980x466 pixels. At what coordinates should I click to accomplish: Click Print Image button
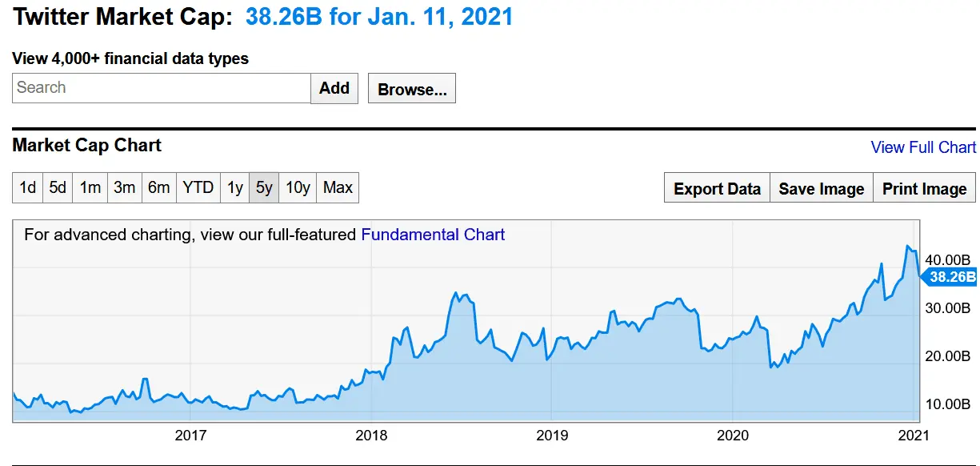click(924, 189)
